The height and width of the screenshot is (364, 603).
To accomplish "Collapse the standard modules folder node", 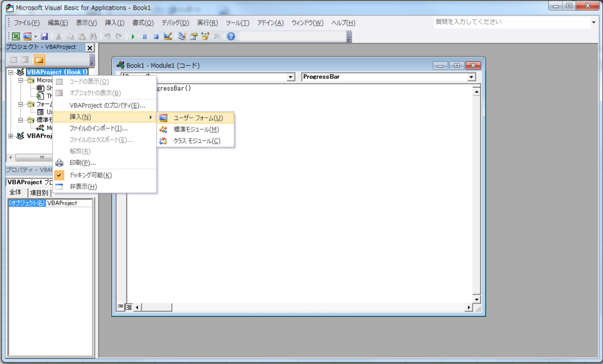I will coord(21,120).
